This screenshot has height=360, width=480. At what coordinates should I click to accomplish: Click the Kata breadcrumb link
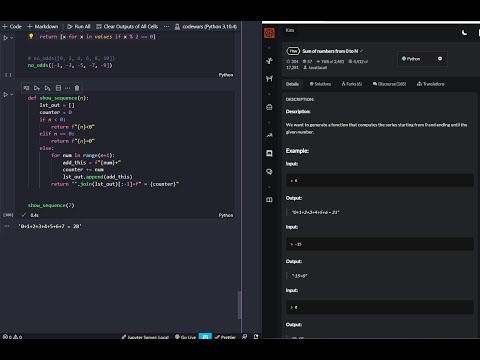click(290, 30)
